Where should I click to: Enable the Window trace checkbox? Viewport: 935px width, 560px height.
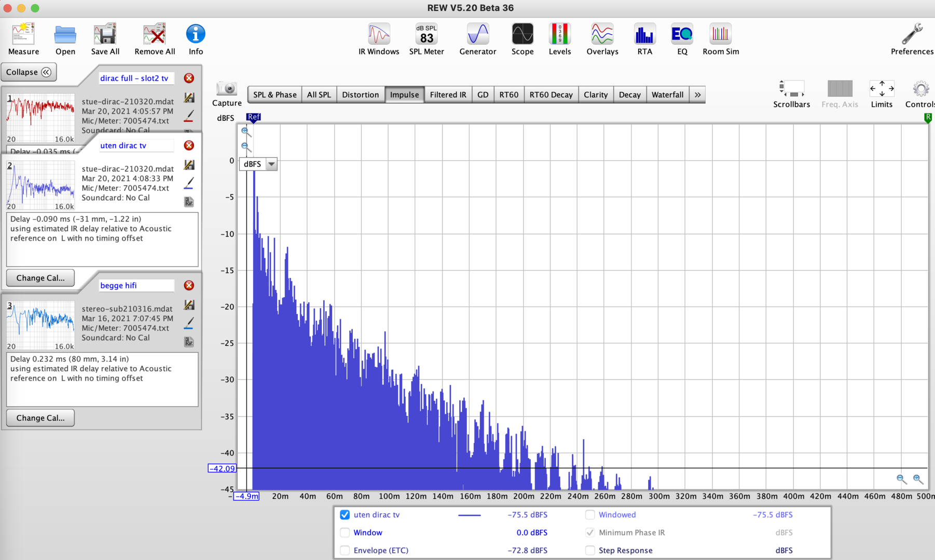click(345, 533)
